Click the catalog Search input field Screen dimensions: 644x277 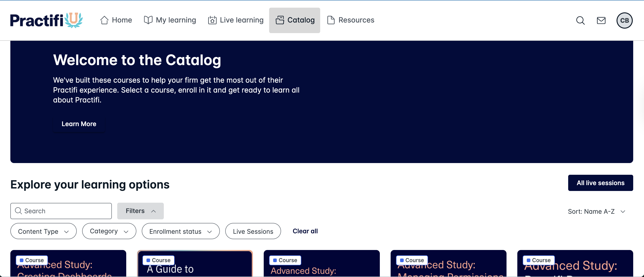[x=61, y=211]
